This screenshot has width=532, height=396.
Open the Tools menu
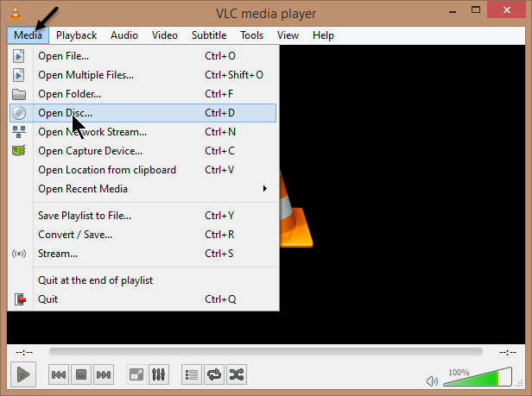[x=252, y=35]
